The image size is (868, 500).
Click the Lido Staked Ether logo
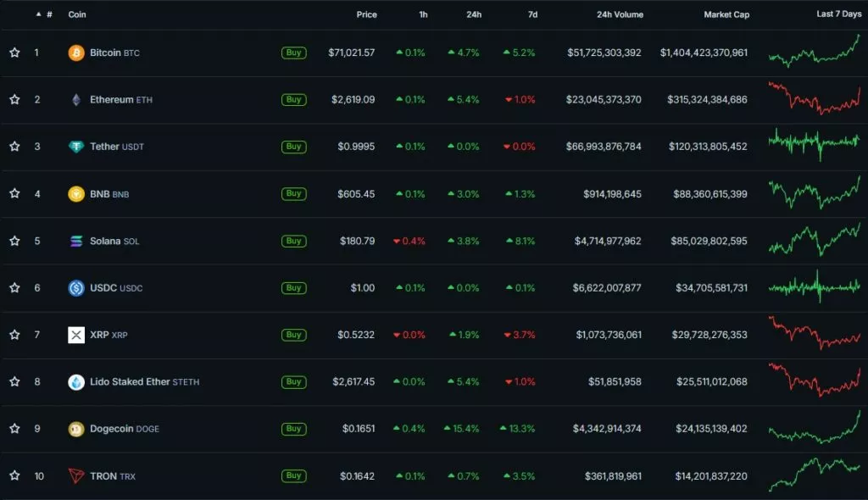75,382
